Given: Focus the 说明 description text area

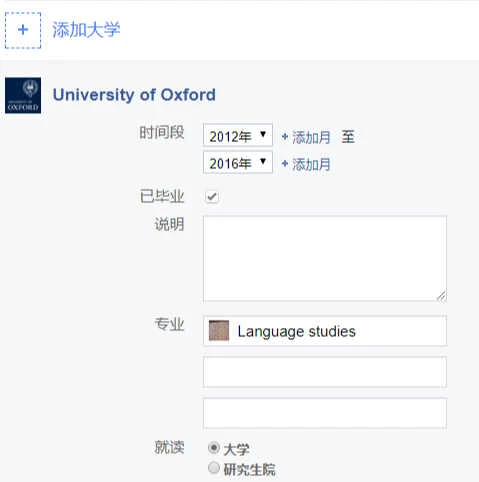Looking at the screenshot, I should pos(325,259).
